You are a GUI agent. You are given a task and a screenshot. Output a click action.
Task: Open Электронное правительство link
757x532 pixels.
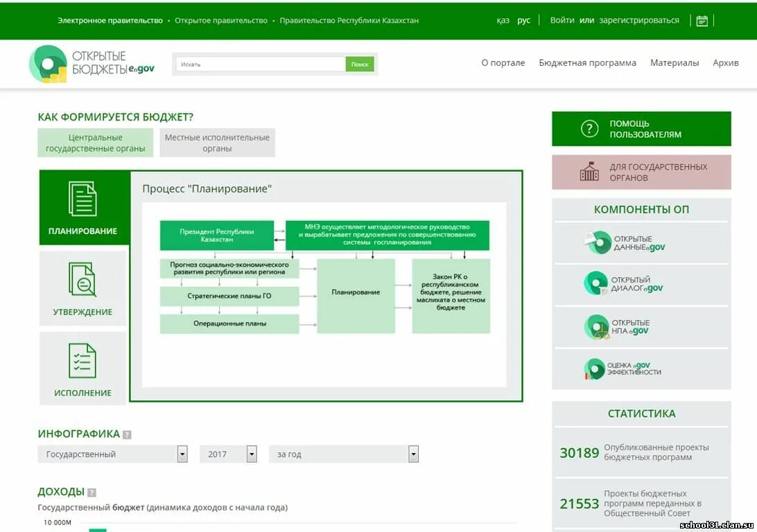(110, 20)
